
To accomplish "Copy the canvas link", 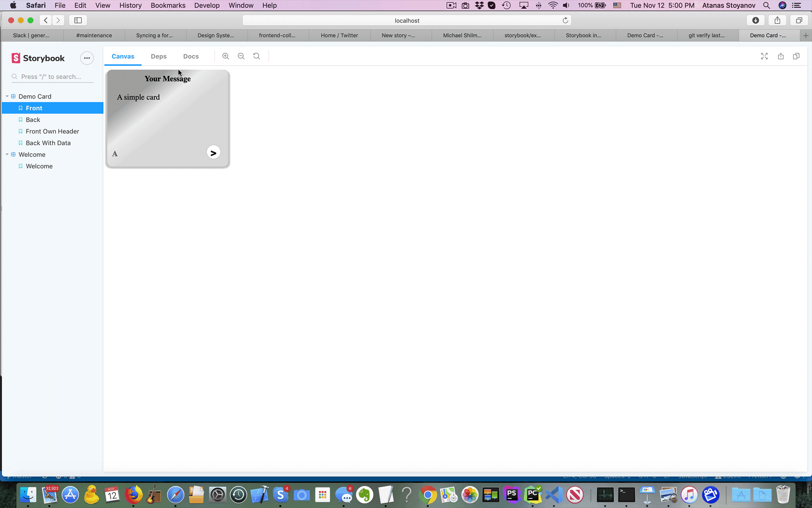I will click(796, 56).
